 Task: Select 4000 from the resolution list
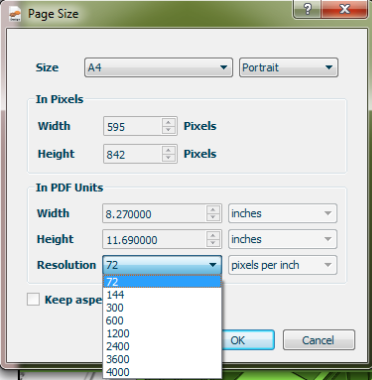tap(162, 372)
